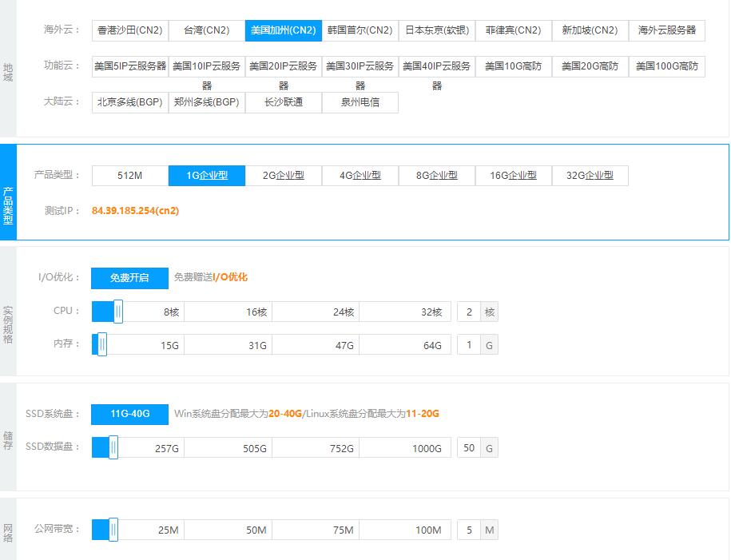Choose 美国10G高防 function cloud
This screenshot has width=731, height=560.
coord(513,66)
